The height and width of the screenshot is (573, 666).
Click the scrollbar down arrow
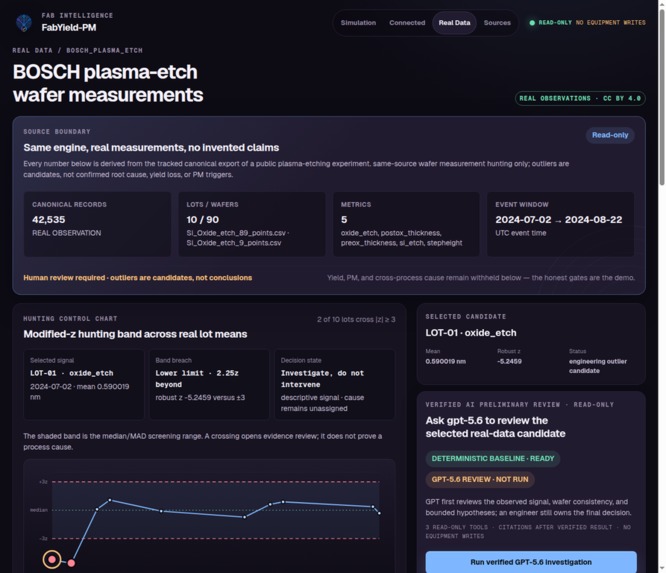(662, 569)
